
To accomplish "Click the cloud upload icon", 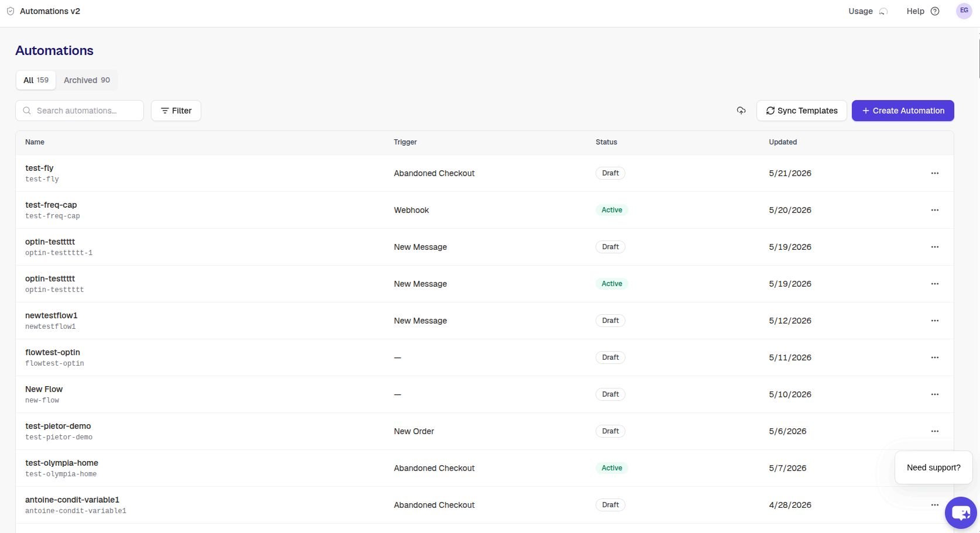I will (741, 111).
